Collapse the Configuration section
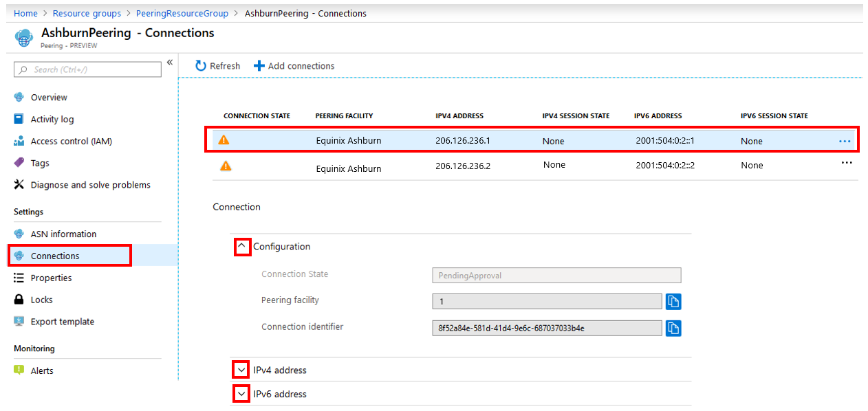 tap(242, 247)
